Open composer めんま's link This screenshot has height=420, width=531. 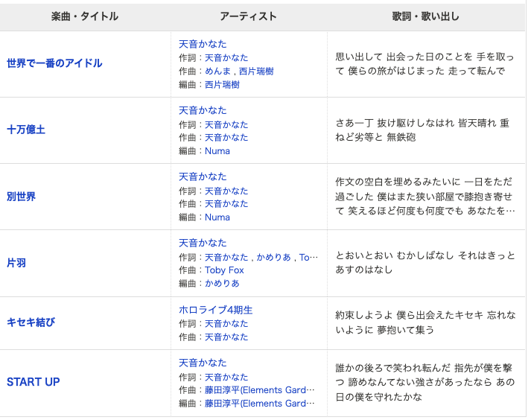[218, 71]
